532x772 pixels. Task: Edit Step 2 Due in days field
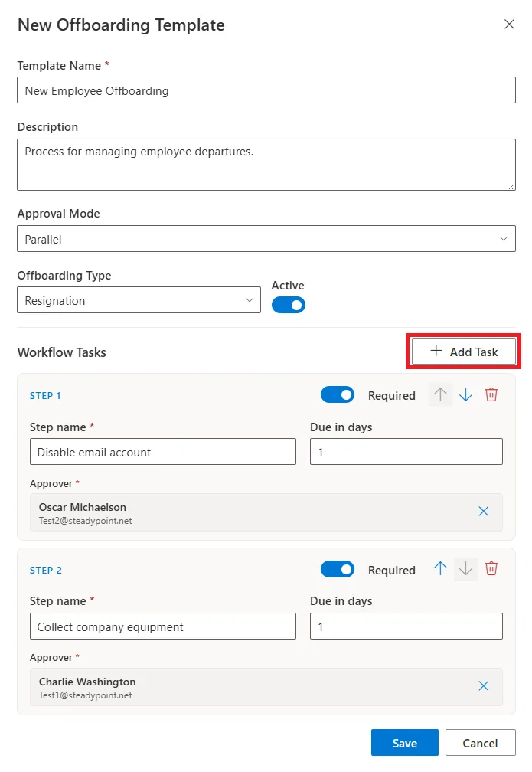(x=406, y=626)
